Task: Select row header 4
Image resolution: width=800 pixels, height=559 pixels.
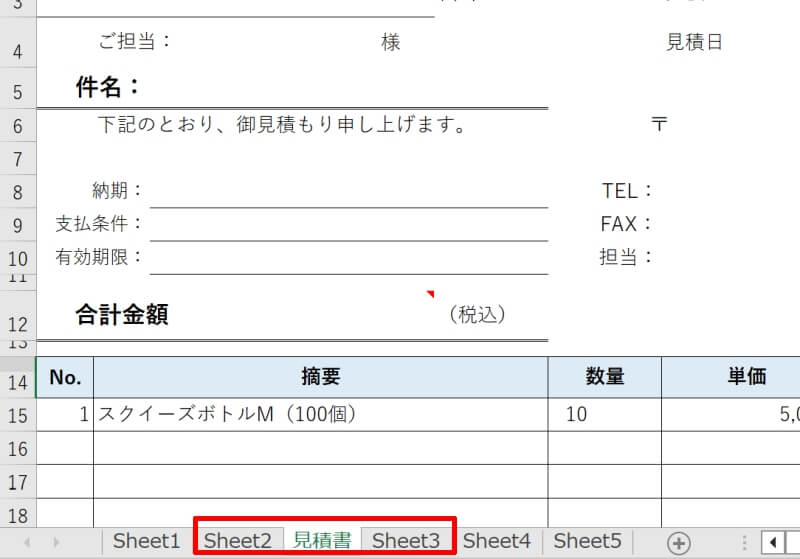Action: [18, 43]
